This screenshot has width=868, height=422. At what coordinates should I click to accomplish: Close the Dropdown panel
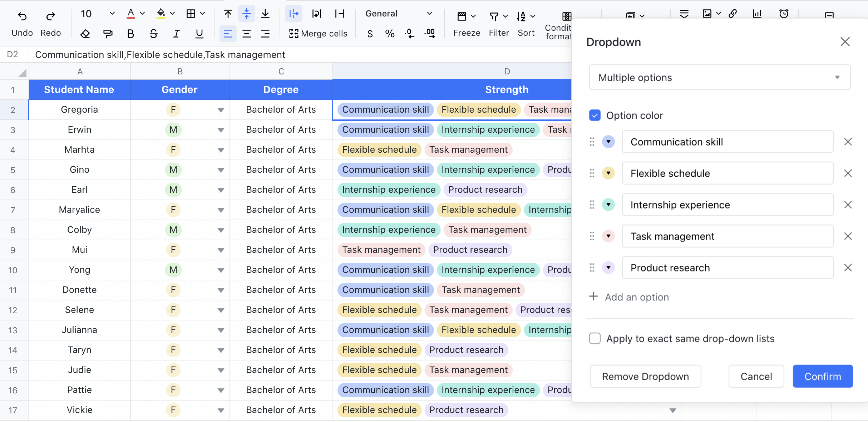845,42
